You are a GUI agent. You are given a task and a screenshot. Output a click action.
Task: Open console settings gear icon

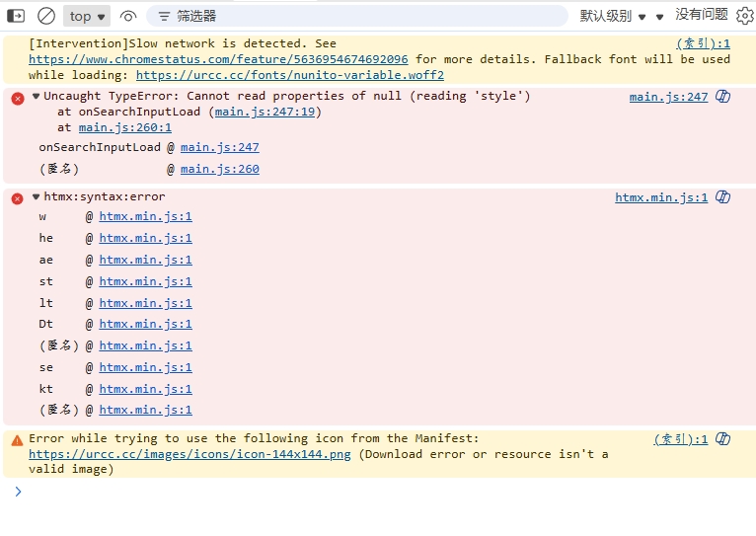click(745, 16)
